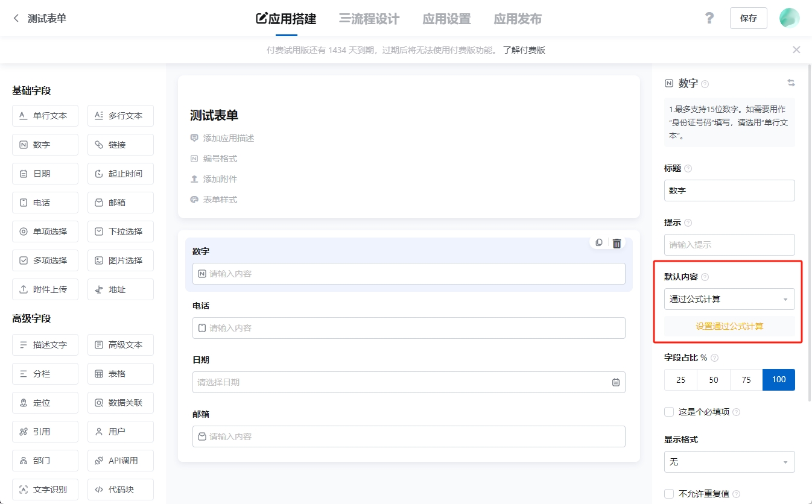Pick the 文字识别 advanced field

click(x=45, y=489)
